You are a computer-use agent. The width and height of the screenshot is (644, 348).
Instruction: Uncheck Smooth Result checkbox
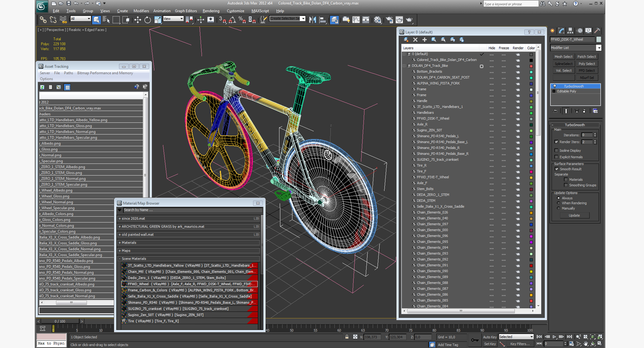(x=557, y=169)
